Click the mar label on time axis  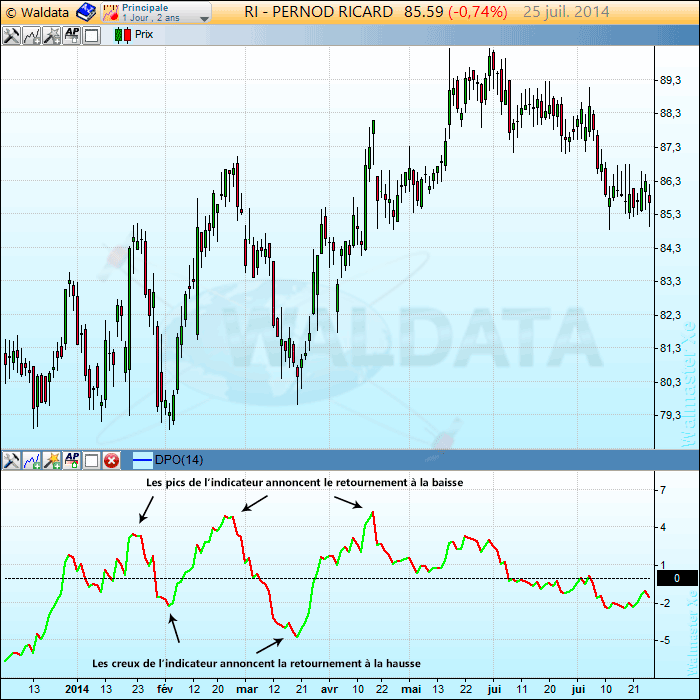click(247, 689)
